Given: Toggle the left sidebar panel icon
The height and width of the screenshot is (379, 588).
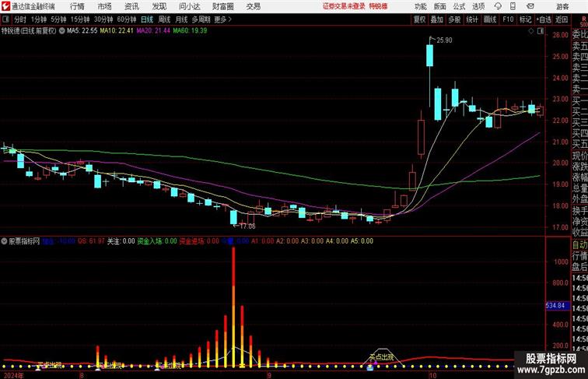Looking at the screenshot, I should pos(5,19).
